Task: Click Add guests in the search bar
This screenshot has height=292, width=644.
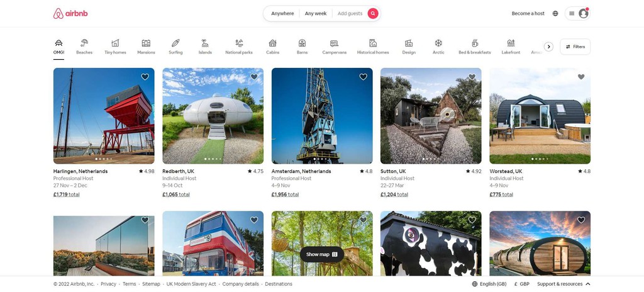Action: click(350, 14)
